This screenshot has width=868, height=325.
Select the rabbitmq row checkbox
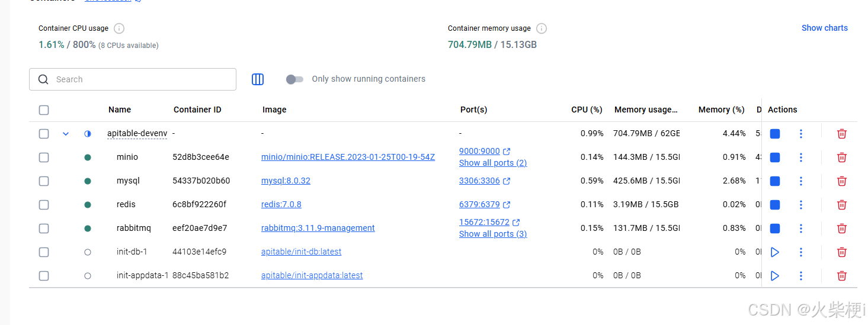coord(44,229)
